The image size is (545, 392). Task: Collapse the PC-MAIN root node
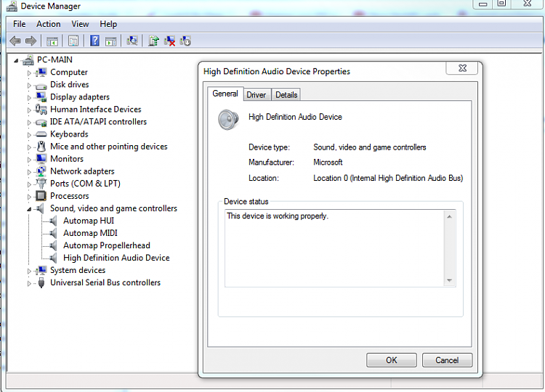16,60
